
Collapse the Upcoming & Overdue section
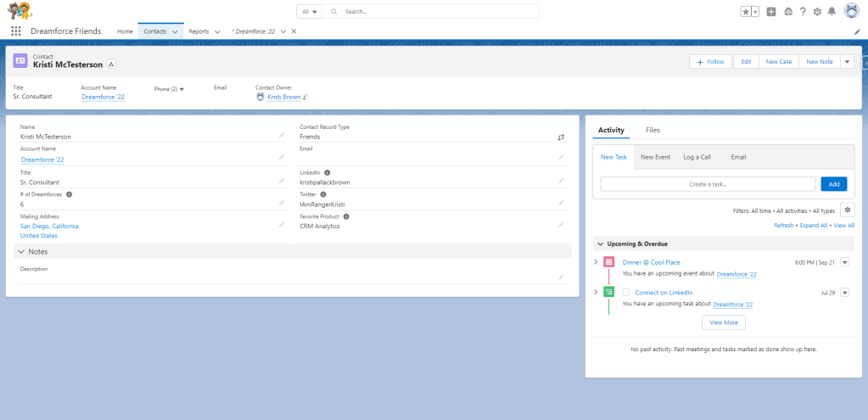point(600,244)
